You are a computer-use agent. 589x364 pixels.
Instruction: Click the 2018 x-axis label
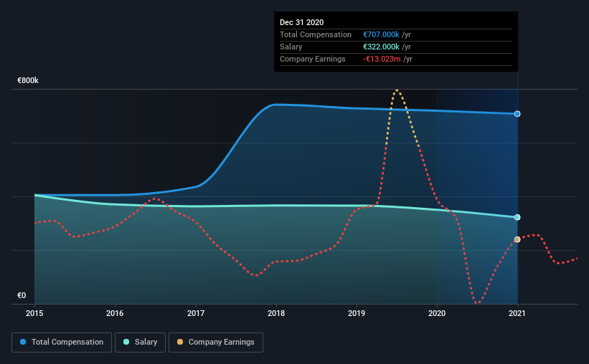(x=276, y=313)
